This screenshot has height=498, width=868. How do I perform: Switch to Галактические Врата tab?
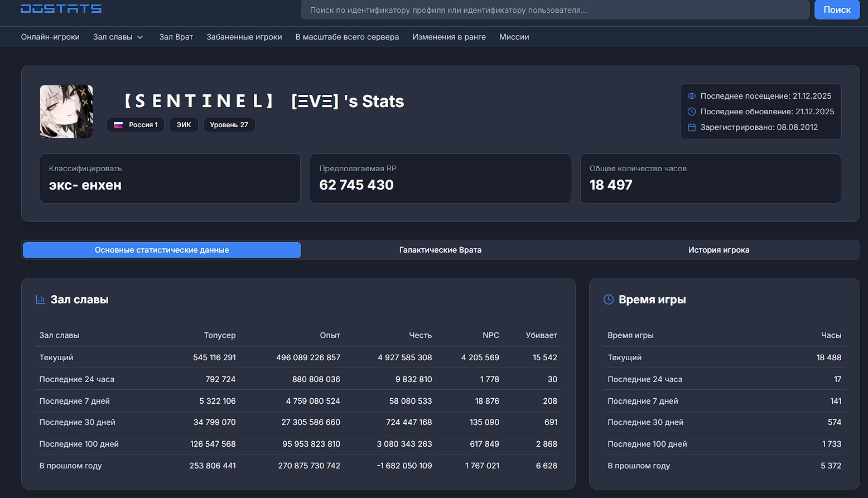440,250
